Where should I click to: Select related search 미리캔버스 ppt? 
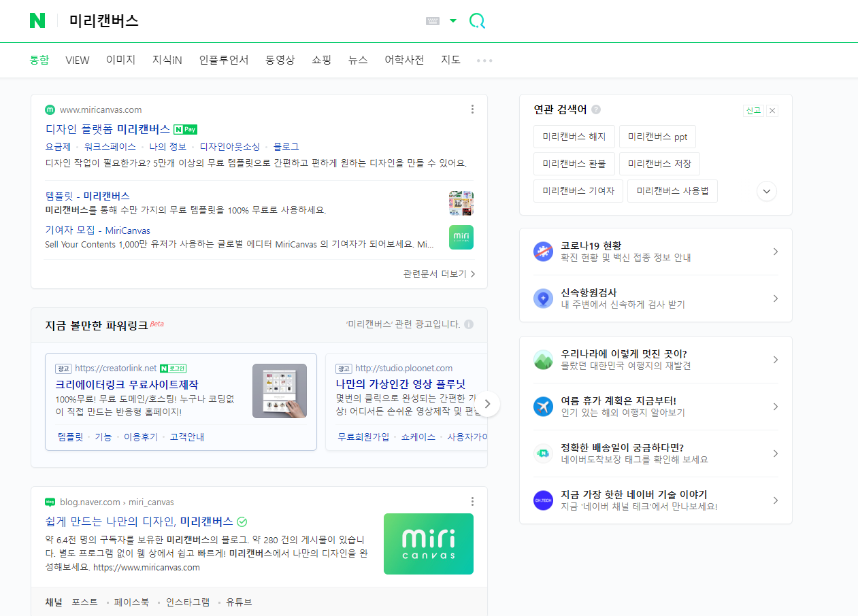coord(657,137)
